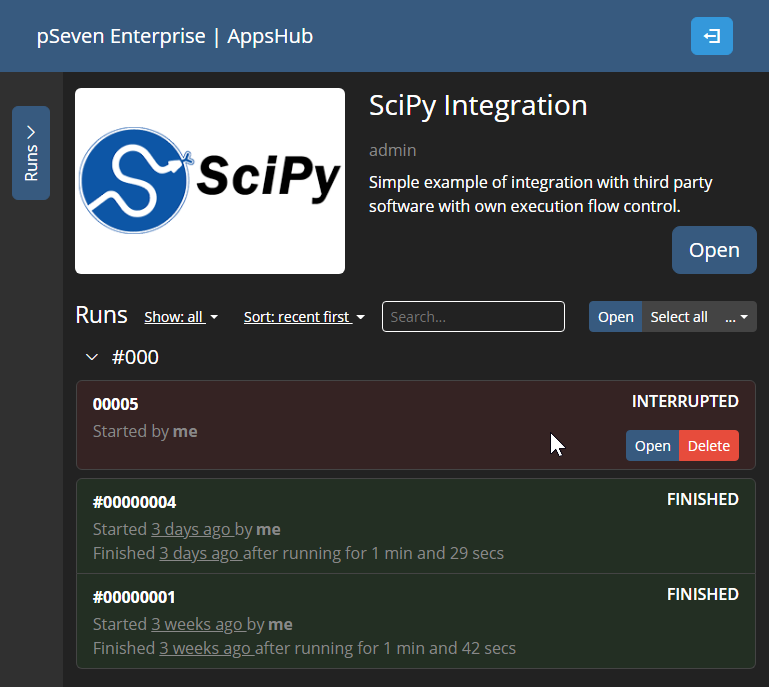Click Started 3 days ago link
Image resolution: width=769 pixels, height=687 pixels.
click(x=194, y=529)
